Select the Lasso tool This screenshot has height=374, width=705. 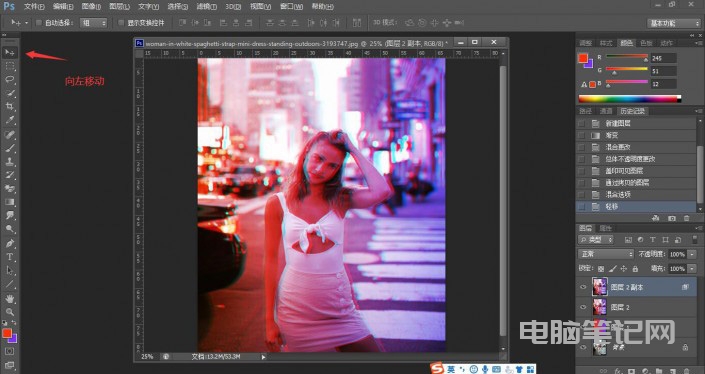click(10, 80)
